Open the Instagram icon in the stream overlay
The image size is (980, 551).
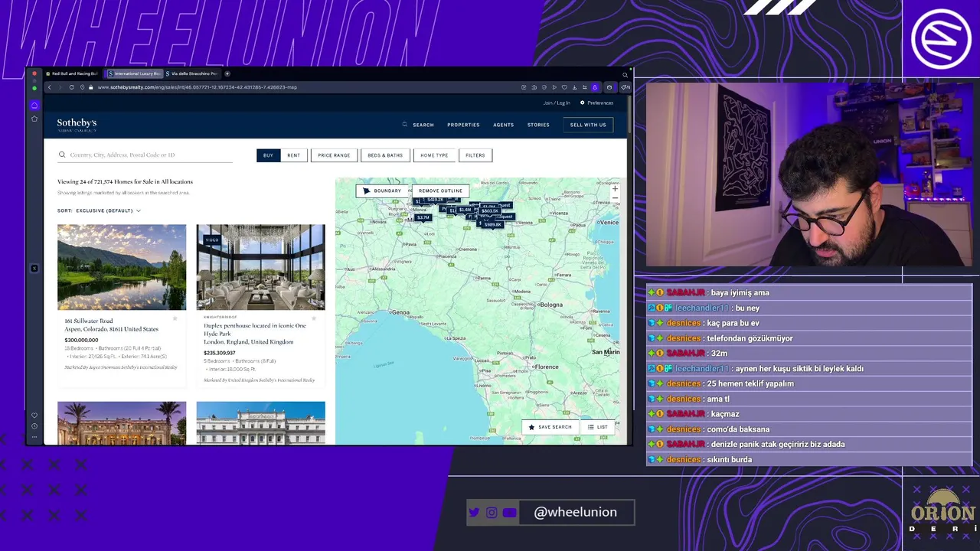pyautogui.click(x=492, y=513)
